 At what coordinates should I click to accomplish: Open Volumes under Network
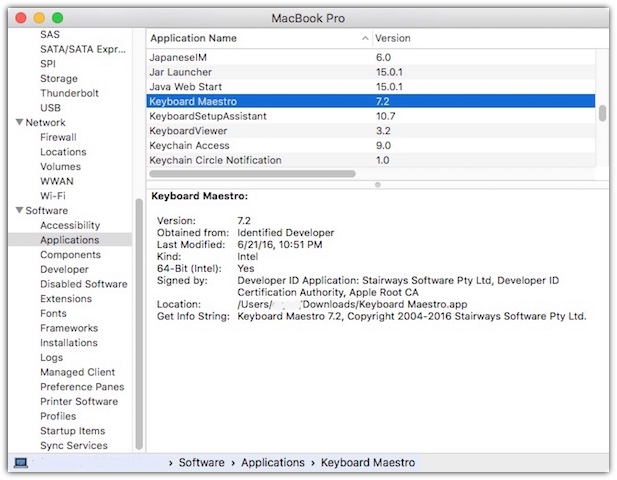pos(60,166)
